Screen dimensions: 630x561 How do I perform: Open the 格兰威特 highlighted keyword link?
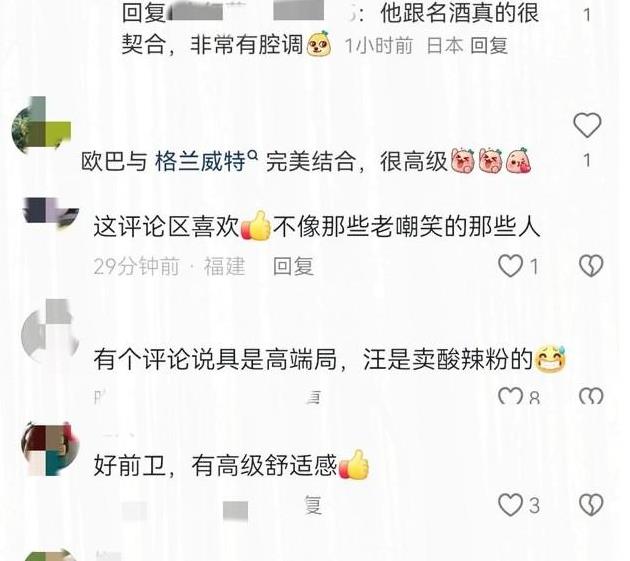(x=200, y=162)
